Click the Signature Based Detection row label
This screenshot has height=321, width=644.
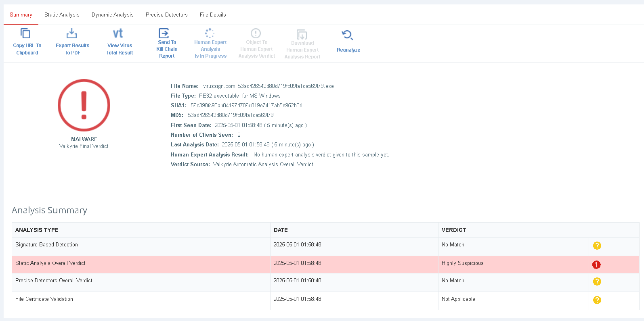coord(46,245)
